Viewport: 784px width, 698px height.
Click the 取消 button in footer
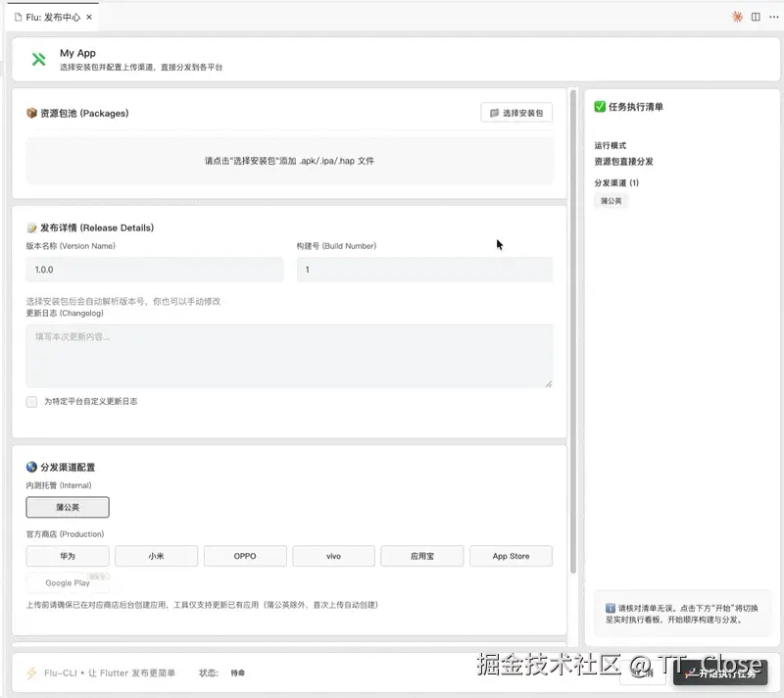pyautogui.click(x=643, y=673)
